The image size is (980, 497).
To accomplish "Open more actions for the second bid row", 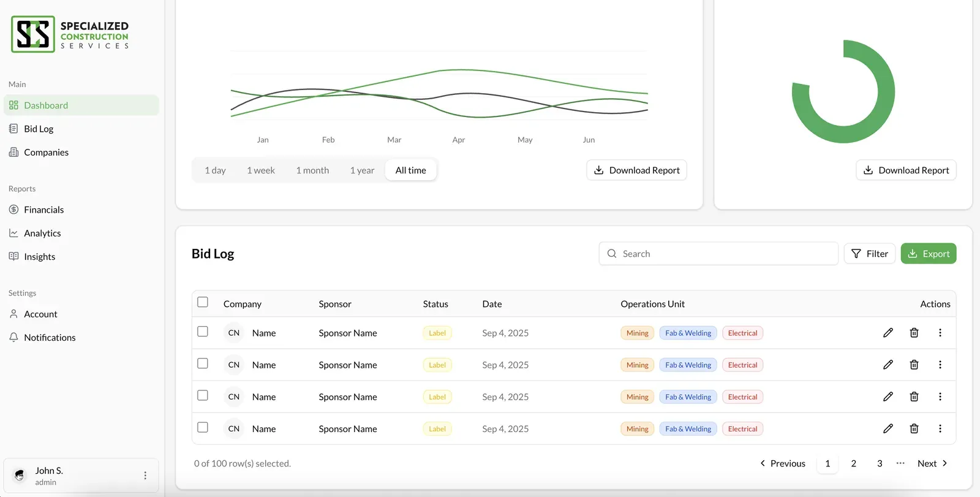I will click(940, 365).
